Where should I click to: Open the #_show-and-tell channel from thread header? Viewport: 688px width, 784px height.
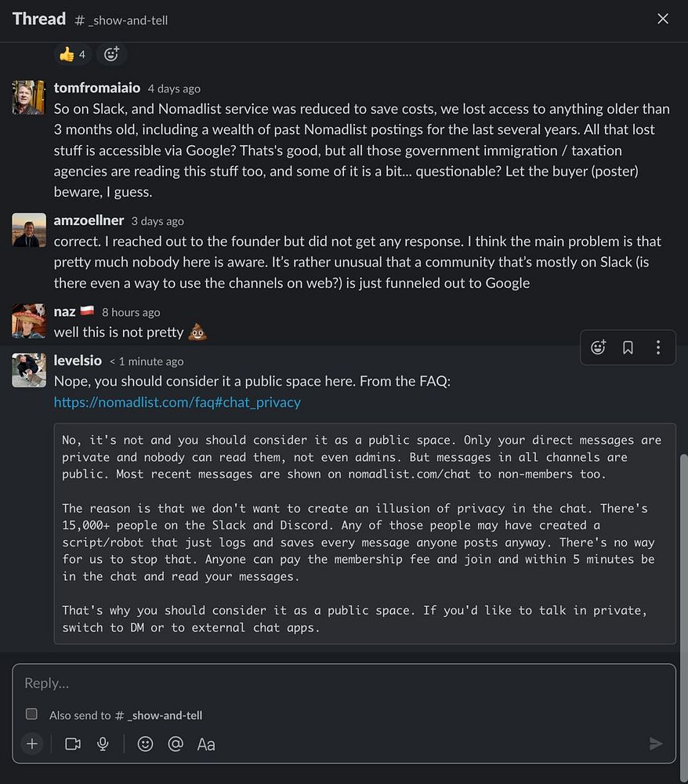click(121, 20)
